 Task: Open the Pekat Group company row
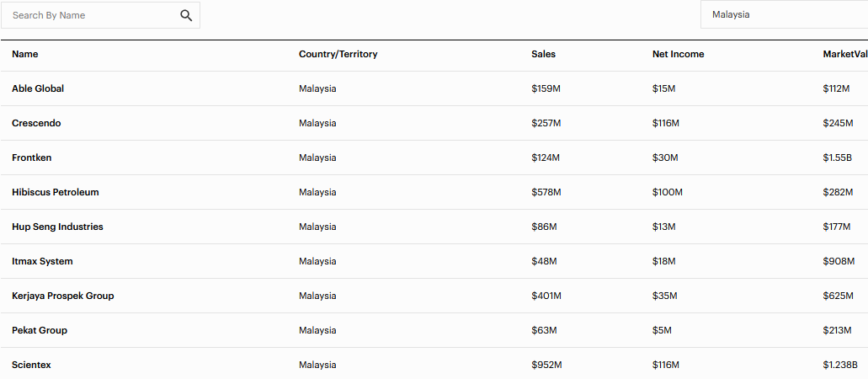tap(40, 330)
